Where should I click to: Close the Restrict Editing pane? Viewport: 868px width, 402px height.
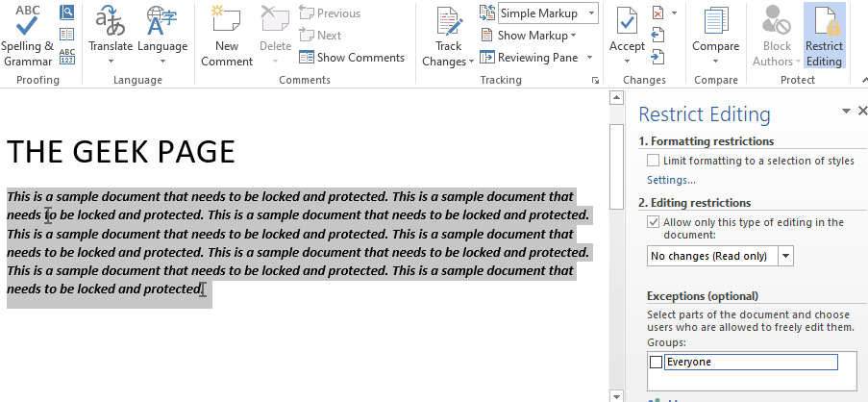click(x=862, y=112)
